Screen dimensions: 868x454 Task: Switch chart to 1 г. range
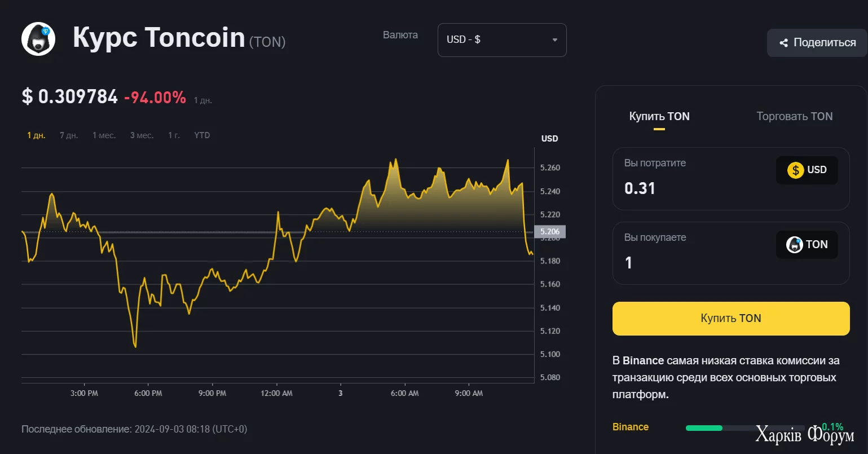(x=174, y=135)
